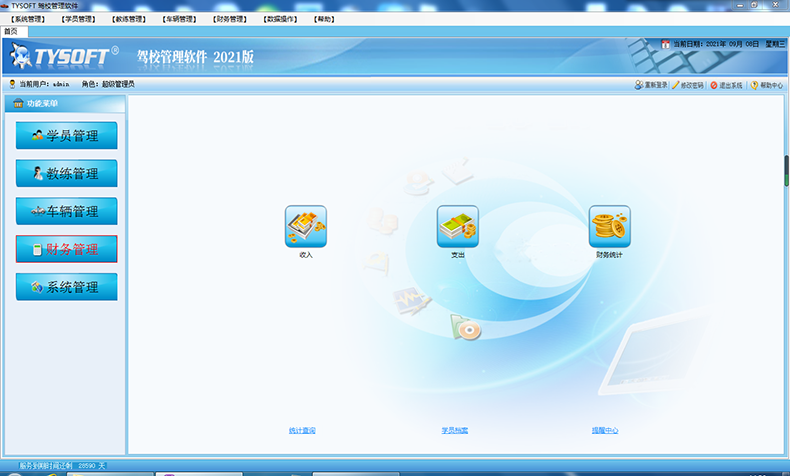
Task: Click 修改密码 change password icon
Action: (676, 85)
